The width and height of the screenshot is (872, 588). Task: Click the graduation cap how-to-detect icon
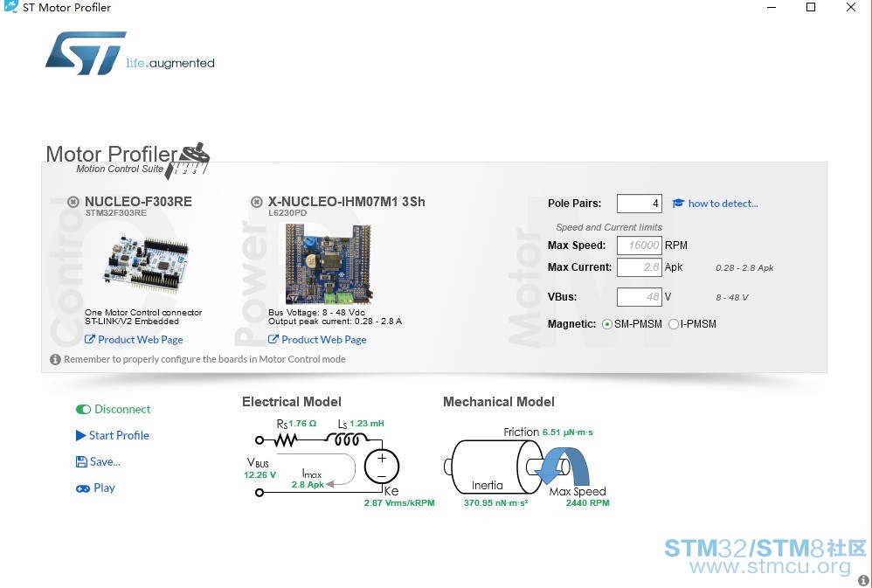pos(678,204)
